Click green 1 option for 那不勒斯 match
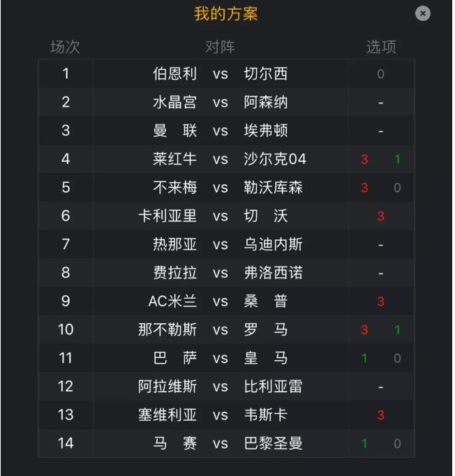This screenshot has width=455, height=476. pyautogui.click(x=397, y=330)
